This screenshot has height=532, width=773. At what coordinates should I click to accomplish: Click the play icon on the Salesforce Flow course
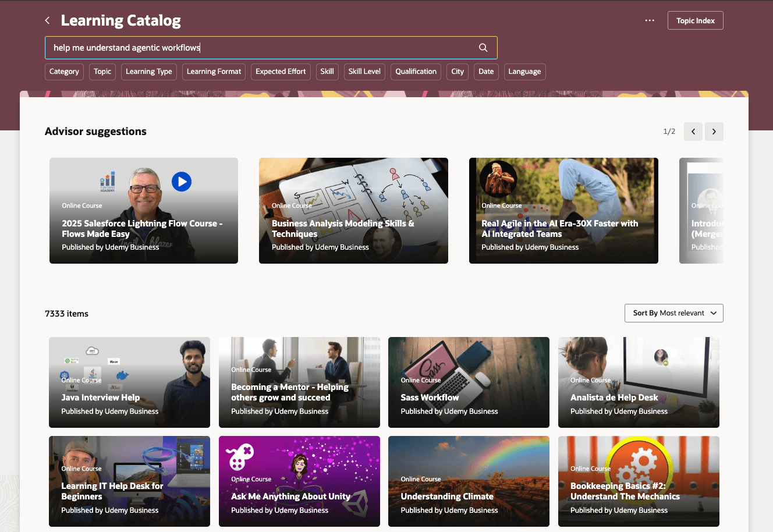(182, 182)
